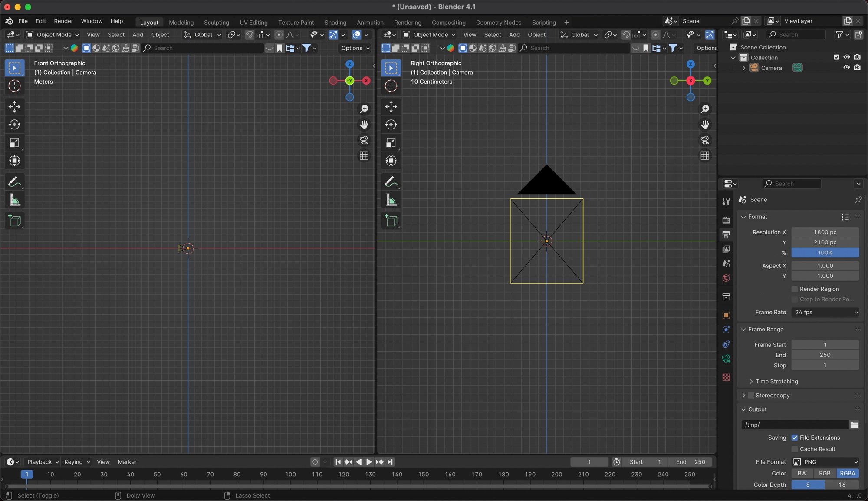868x501 pixels.
Task: Open Object Mode dropdown in left viewport
Action: pyautogui.click(x=52, y=35)
